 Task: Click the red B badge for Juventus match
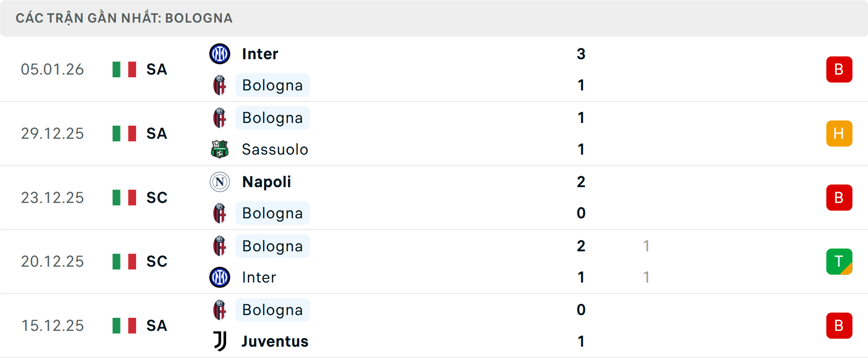[x=839, y=325]
